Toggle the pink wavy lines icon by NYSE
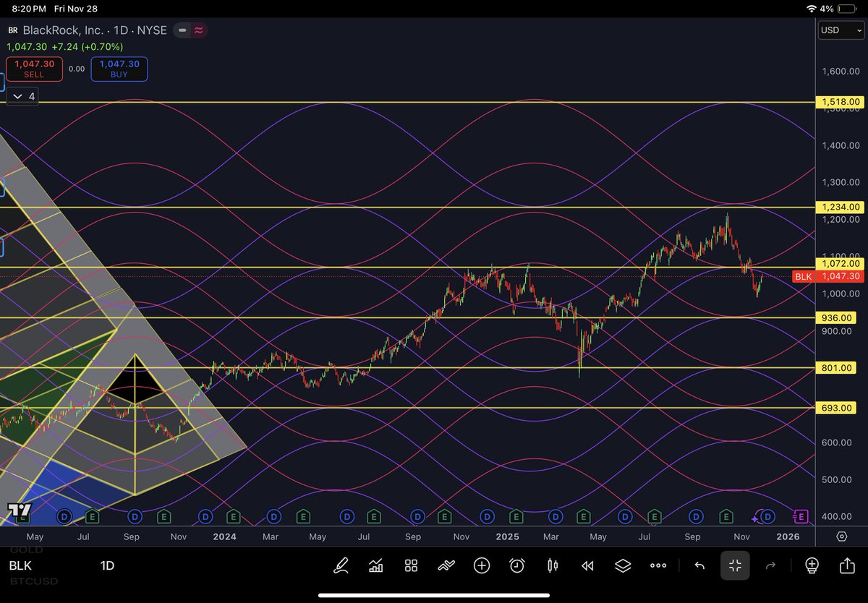This screenshot has height=603, width=868. 198,30
